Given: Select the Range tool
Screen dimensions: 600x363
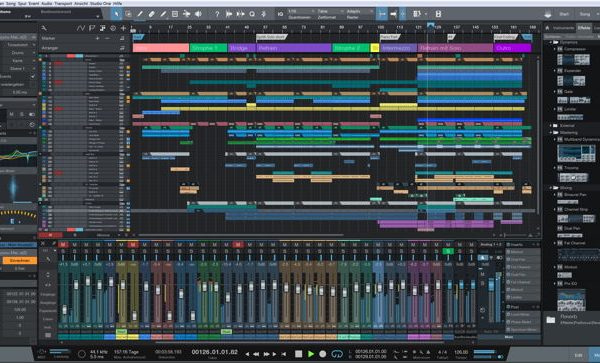Looking at the screenshot, I should (129, 14).
